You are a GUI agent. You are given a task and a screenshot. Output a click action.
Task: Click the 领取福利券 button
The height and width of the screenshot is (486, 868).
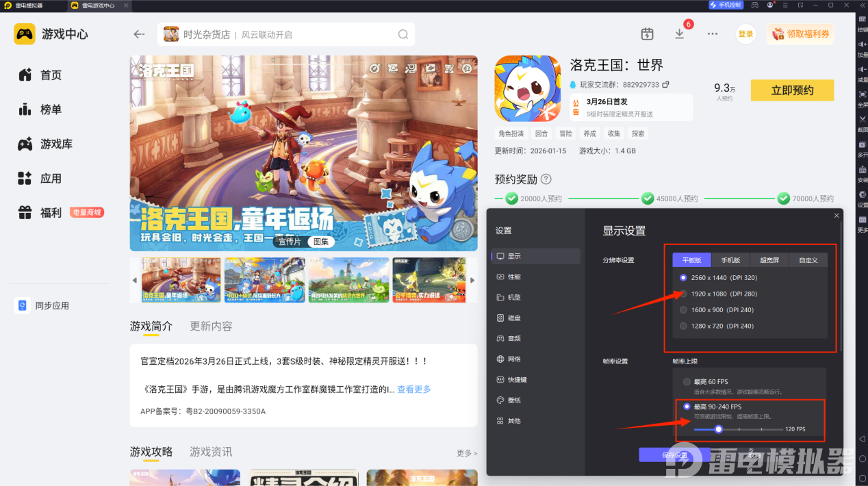coord(800,34)
